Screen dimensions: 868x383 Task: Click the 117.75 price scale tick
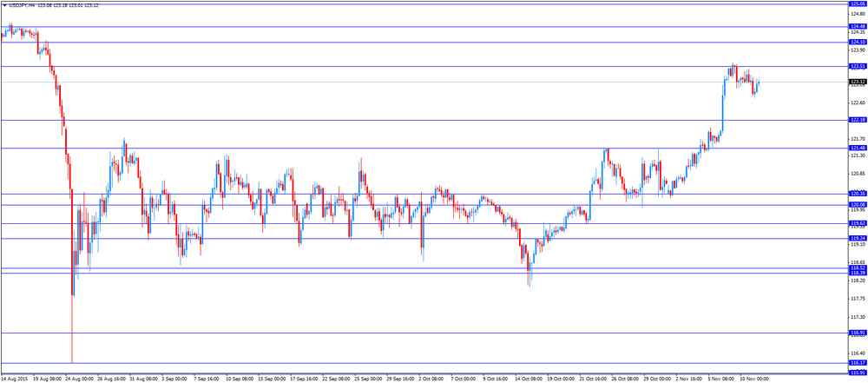click(858, 299)
